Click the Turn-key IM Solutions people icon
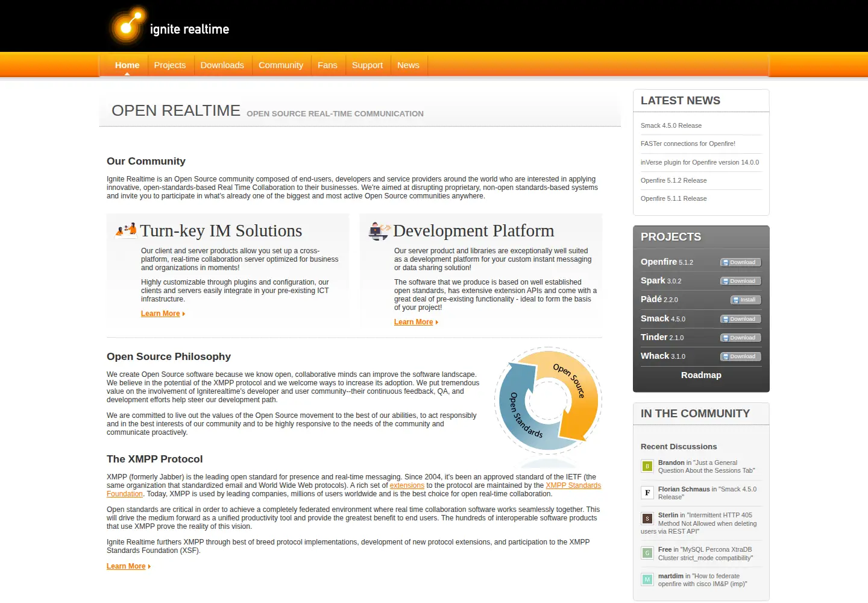868x603 pixels. pos(126,230)
